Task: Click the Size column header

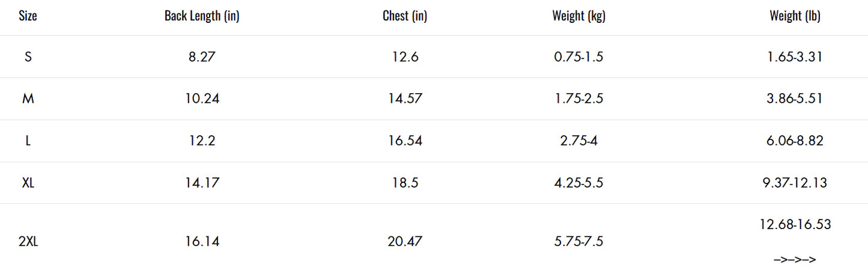Action: coord(28,16)
